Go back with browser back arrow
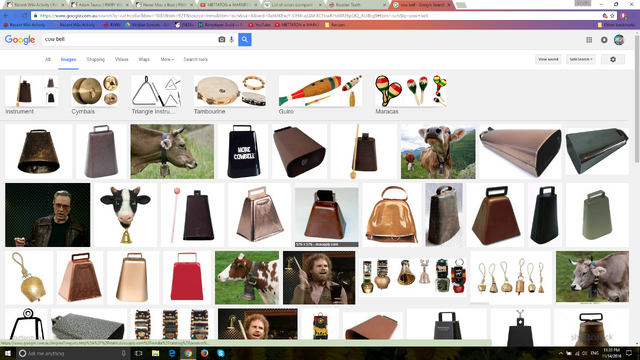 (x=6, y=16)
